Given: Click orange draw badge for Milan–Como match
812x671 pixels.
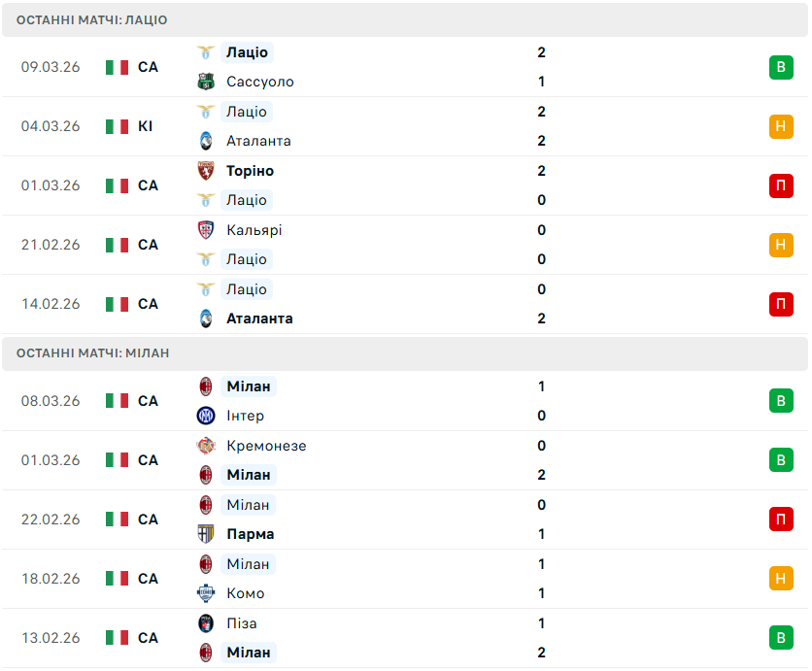Looking at the screenshot, I should click(x=781, y=579).
